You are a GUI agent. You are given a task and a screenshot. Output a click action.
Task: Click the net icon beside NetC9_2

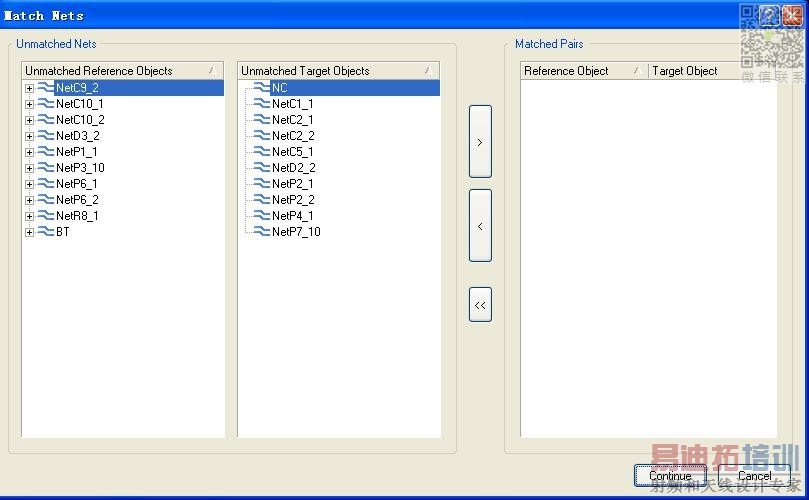pos(46,87)
